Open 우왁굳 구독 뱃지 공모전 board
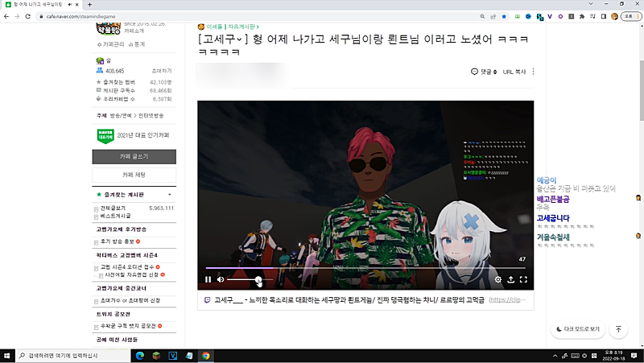 (x=128, y=326)
